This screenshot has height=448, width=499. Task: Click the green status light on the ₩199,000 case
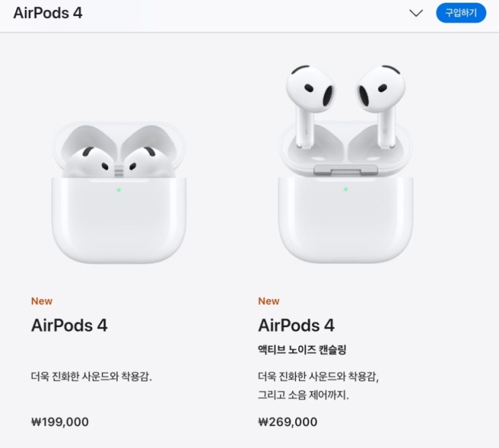119,190
